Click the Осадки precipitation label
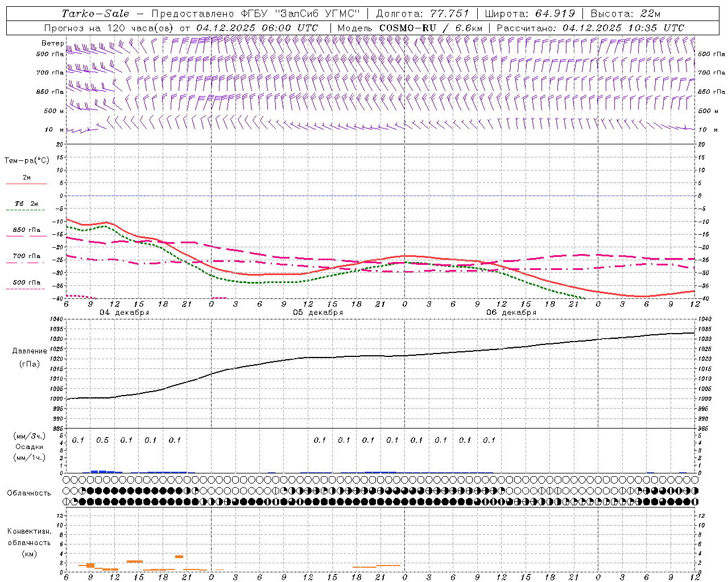 29,447
